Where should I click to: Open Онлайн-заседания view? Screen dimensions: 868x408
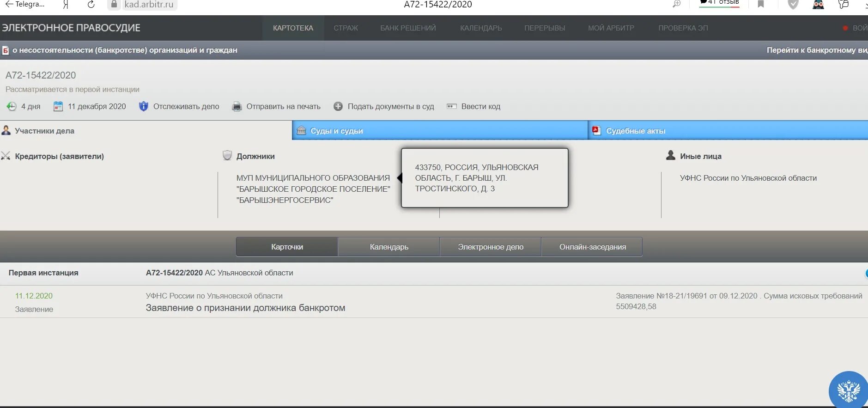[592, 247]
